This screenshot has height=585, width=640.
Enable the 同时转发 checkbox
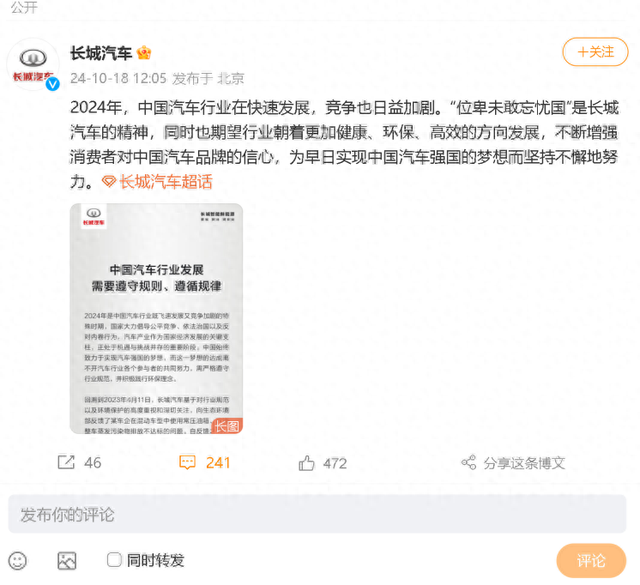114,560
